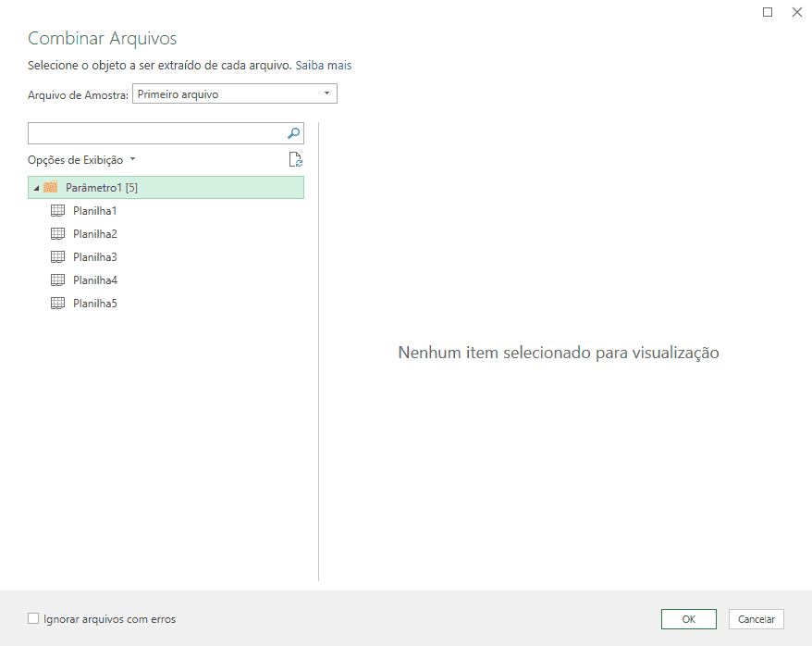
Task: Close the Combinar Arquivos dialog
Action: coord(797,12)
